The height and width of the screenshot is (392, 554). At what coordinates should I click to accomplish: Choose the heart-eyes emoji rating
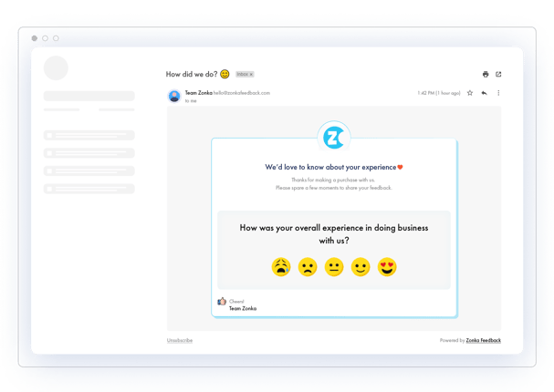point(387,267)
